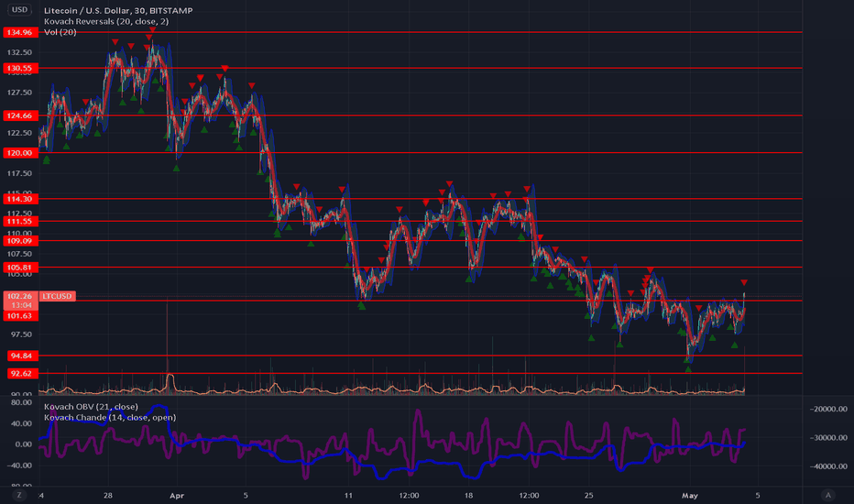The height and width of the screenshot is (504, 854).
Task: Click the 132.50 price axis value
Action: point(19,52)
